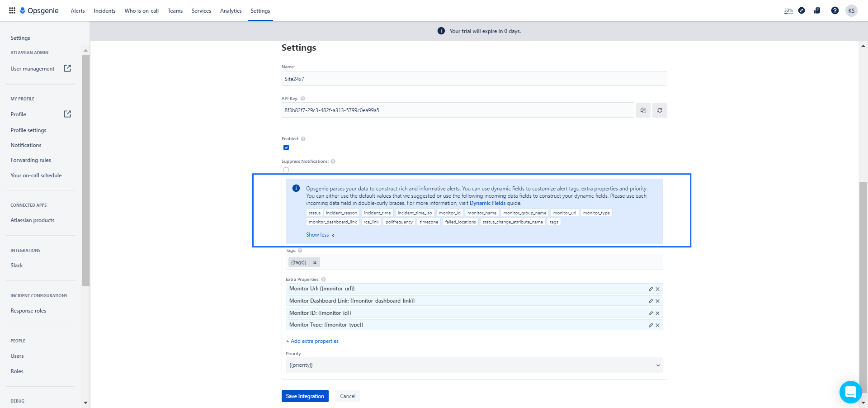Edit the Monitor Url extra property

(651, 289)
